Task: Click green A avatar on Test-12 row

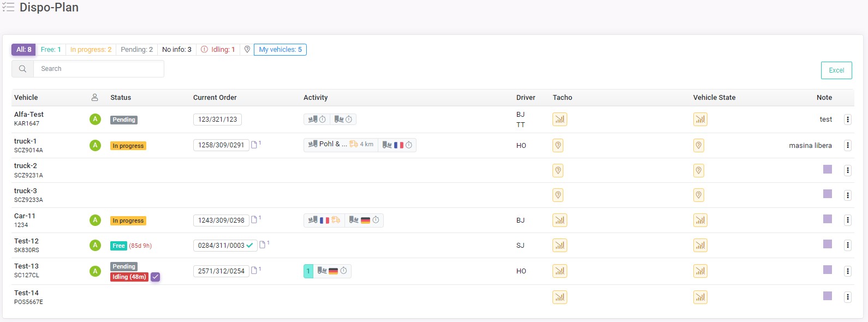Action: coord(95,245)
